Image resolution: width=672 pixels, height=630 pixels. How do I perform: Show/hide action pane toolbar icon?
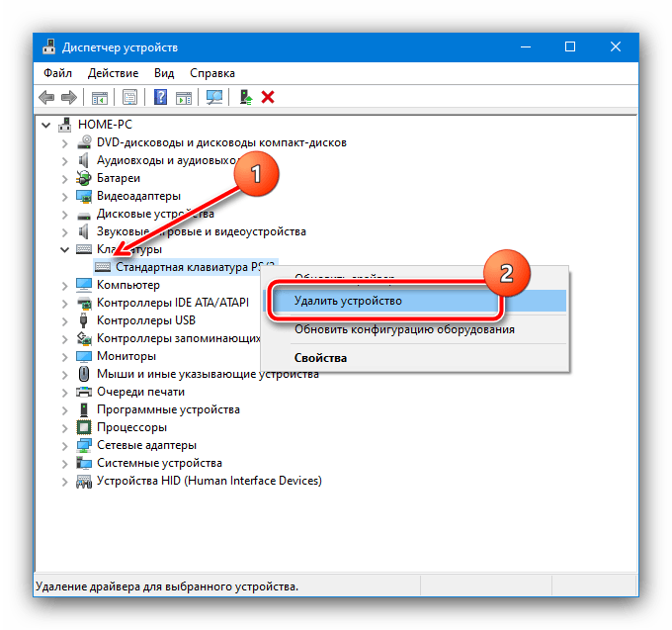click(184, 98)
